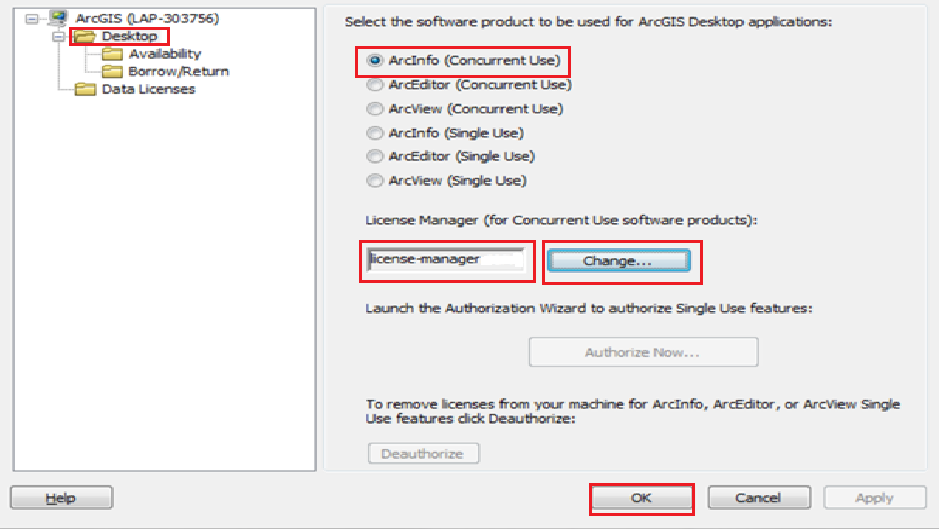
Task: Click the Cancel button
Action: (758, 498)
